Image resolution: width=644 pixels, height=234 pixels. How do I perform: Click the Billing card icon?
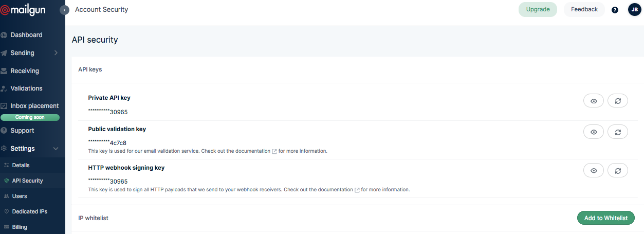7,227
